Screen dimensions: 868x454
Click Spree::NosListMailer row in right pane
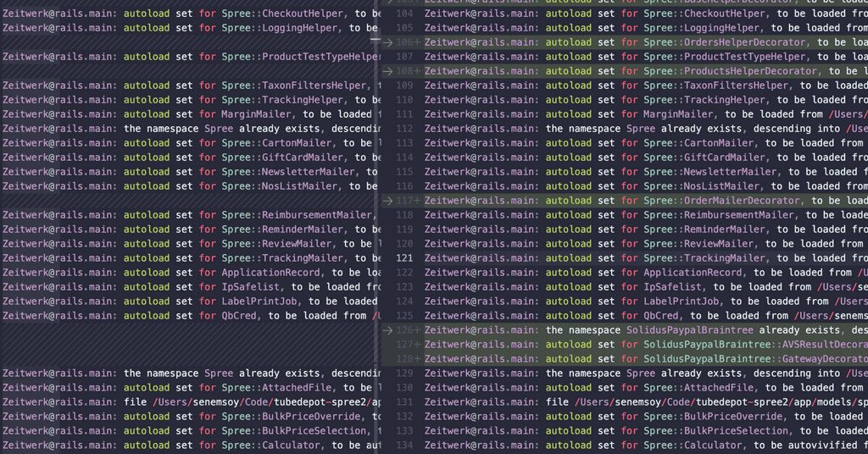click(x=646, y=186)
